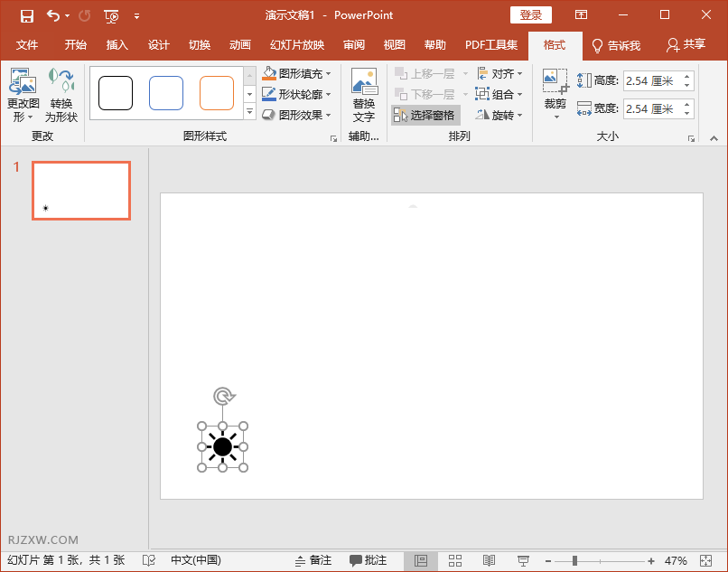The height and width of the screenshot is (572, 728).
Task: Click the Share (共享) button
Action: coord(686,45)
